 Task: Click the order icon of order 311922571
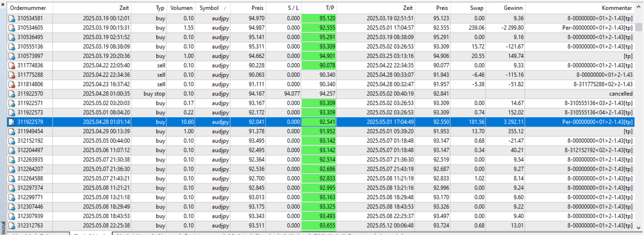[x=12, y=103]
